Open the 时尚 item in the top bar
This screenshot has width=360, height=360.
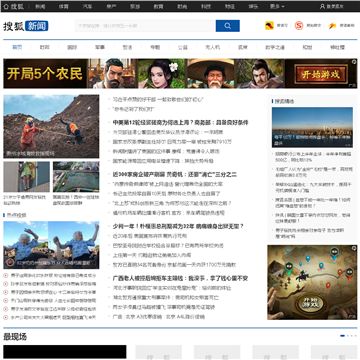pos(182,6)
